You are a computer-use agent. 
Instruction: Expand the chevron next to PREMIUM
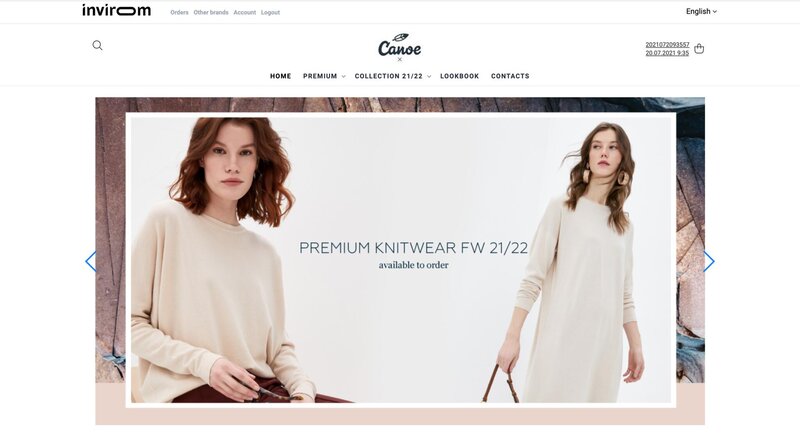coord(343,76)
